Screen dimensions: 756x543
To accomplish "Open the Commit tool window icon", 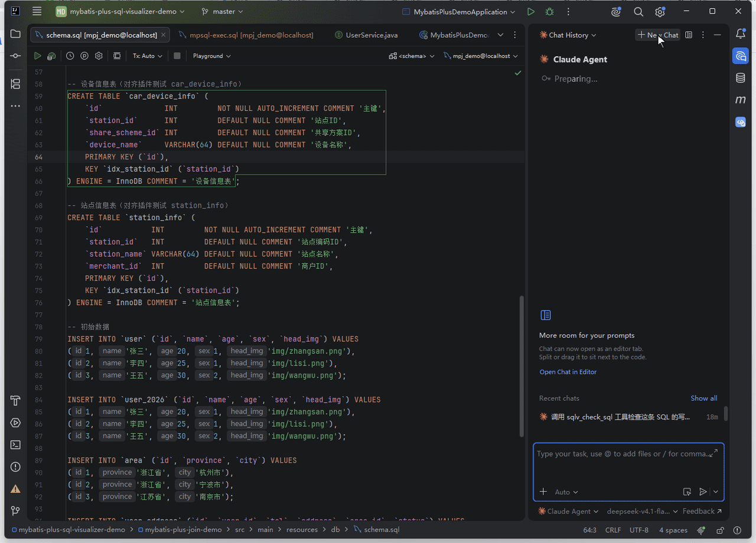I will [x=15, y=55].
